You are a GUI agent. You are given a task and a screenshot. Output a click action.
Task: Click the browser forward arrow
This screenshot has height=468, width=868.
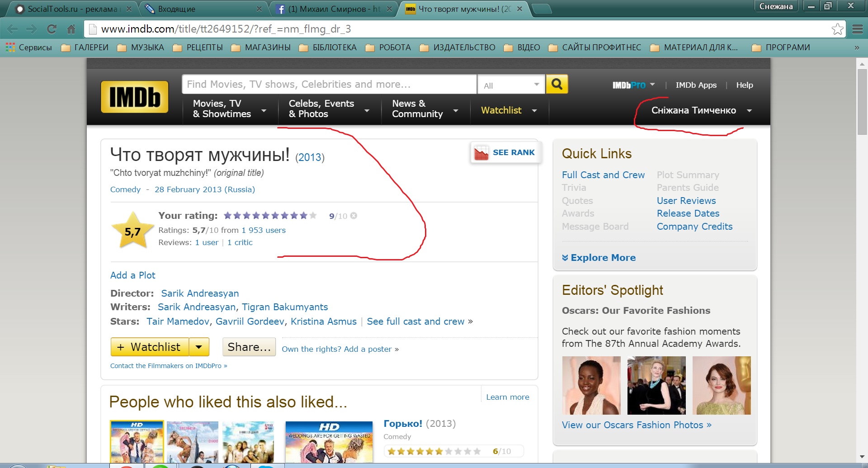(31, 29)
